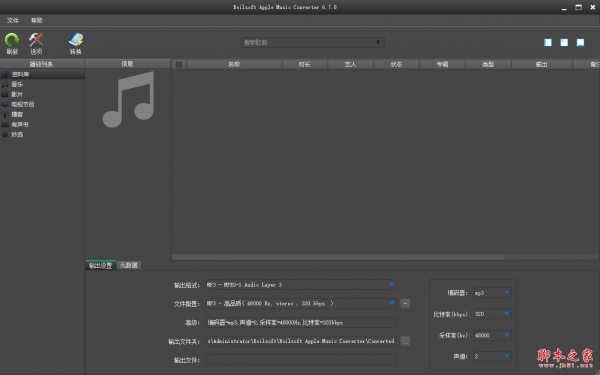Screen dimensions: 600x375
Task: Switch to the 元数据 metadata tab
Action: pyautogui.click(x=129, y=265)
